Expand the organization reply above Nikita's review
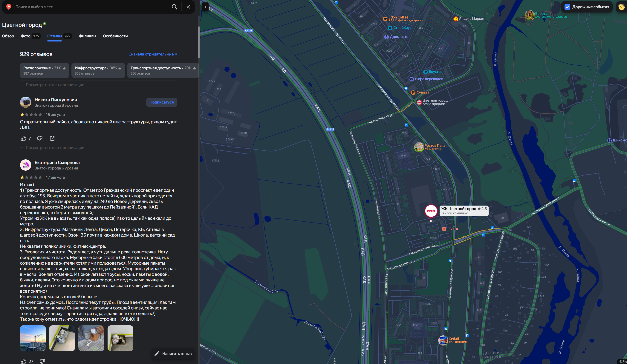 (x=55, y=85)
